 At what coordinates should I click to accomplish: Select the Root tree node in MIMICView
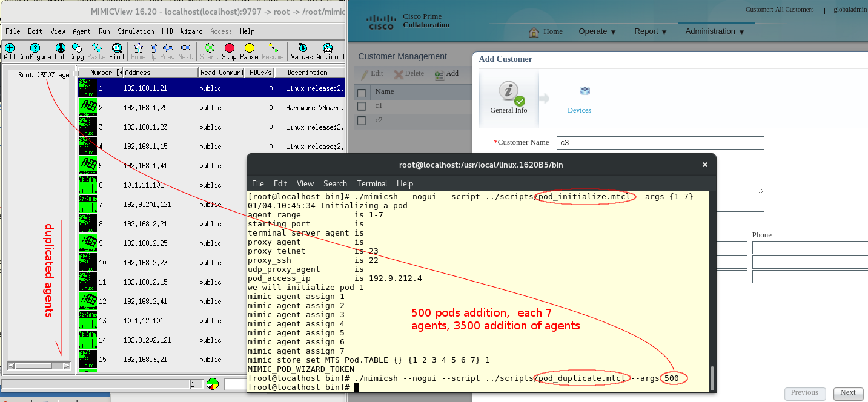[44, 75]
